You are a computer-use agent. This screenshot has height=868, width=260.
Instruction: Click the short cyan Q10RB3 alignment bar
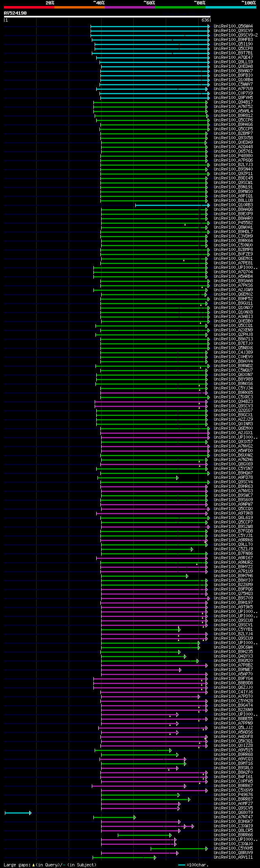[172, 205]
